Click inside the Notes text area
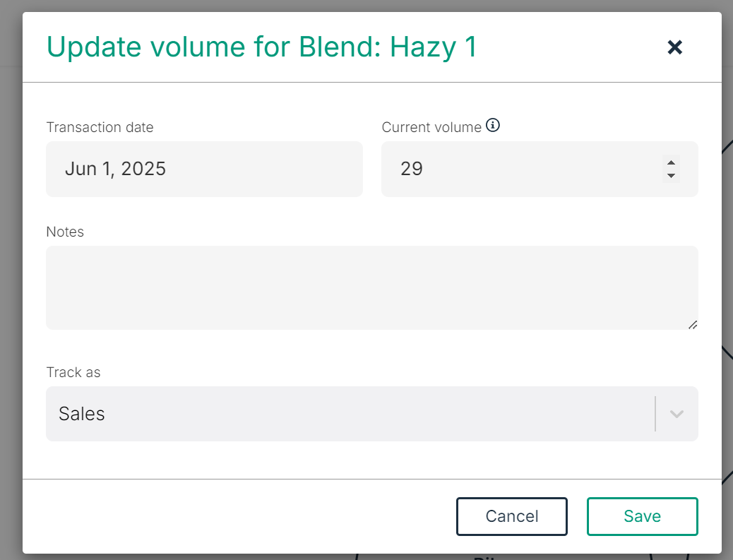The height and width of the screenshot is (560, 733). coord(371,287)
